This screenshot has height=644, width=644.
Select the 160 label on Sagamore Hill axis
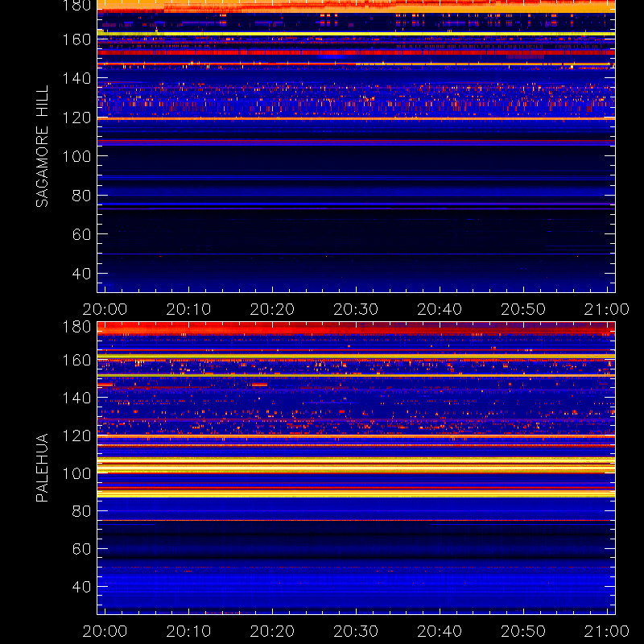[76, 39]
